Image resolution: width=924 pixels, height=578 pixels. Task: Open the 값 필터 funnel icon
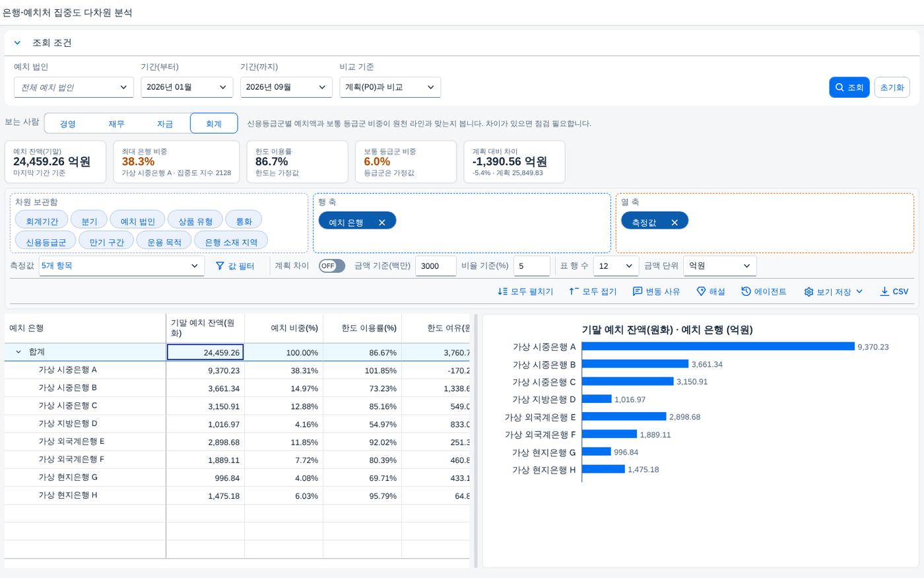[x=220, y=266]
